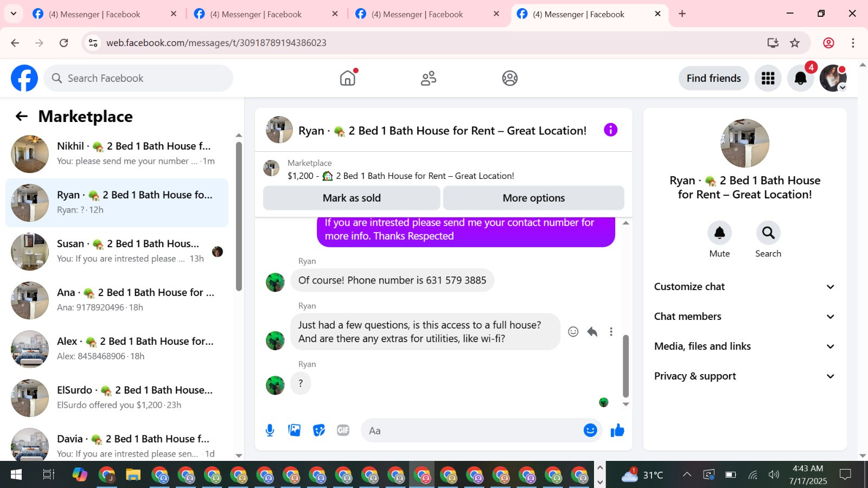The image size is (868, 488).
Task: Open taskbar clock showing 4:43 AM
Action: [x=808, y=474]
